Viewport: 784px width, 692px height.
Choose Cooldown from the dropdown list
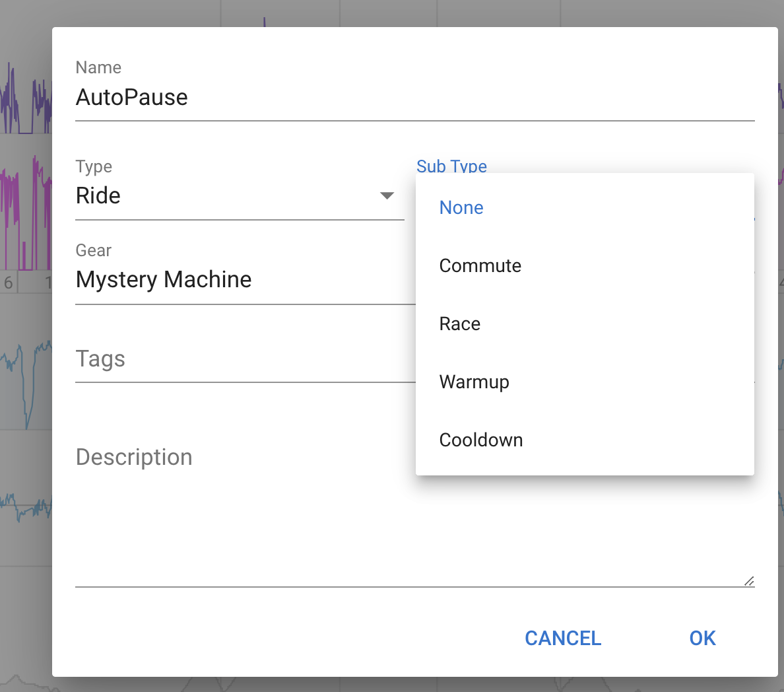(x=585, y=440)
